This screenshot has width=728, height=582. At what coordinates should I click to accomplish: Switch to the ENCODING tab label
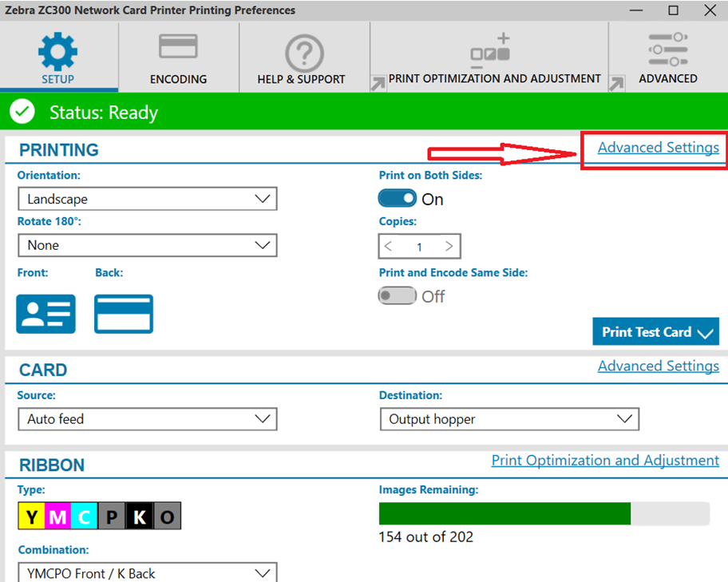click(178, 79)
